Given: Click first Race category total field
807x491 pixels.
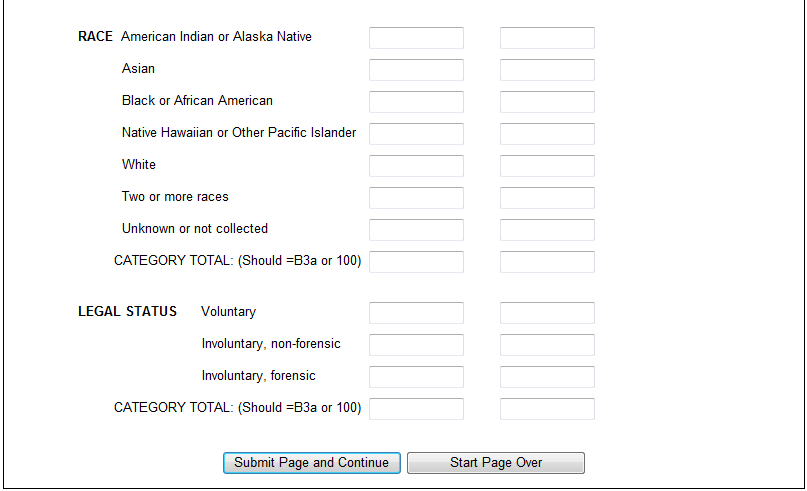Looking at the screenshot, I should [416, 261].
